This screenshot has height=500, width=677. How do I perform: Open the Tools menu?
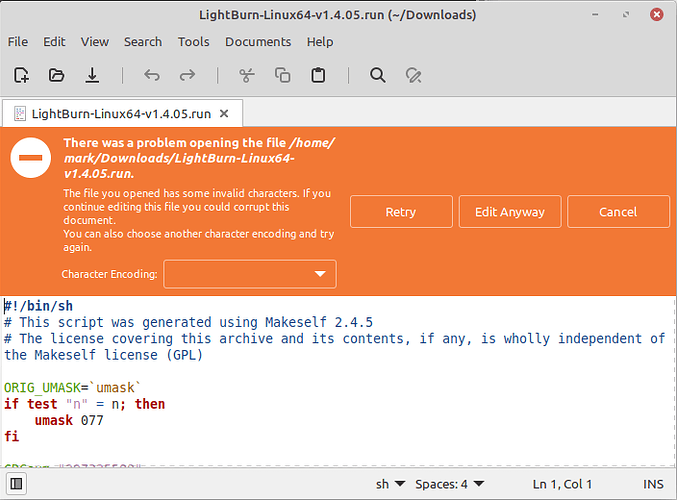193,42
